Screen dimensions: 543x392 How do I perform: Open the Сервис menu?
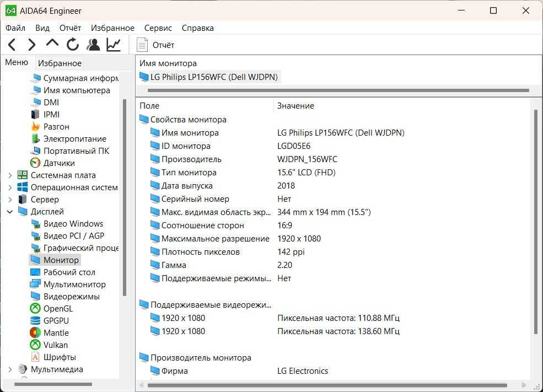coord(158,28)
